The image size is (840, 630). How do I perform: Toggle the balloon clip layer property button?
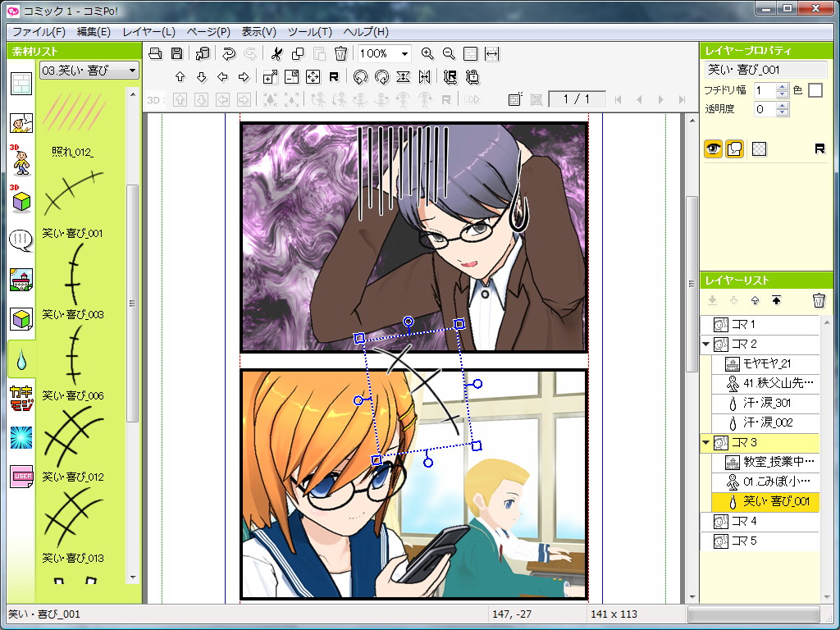(734, 148)
